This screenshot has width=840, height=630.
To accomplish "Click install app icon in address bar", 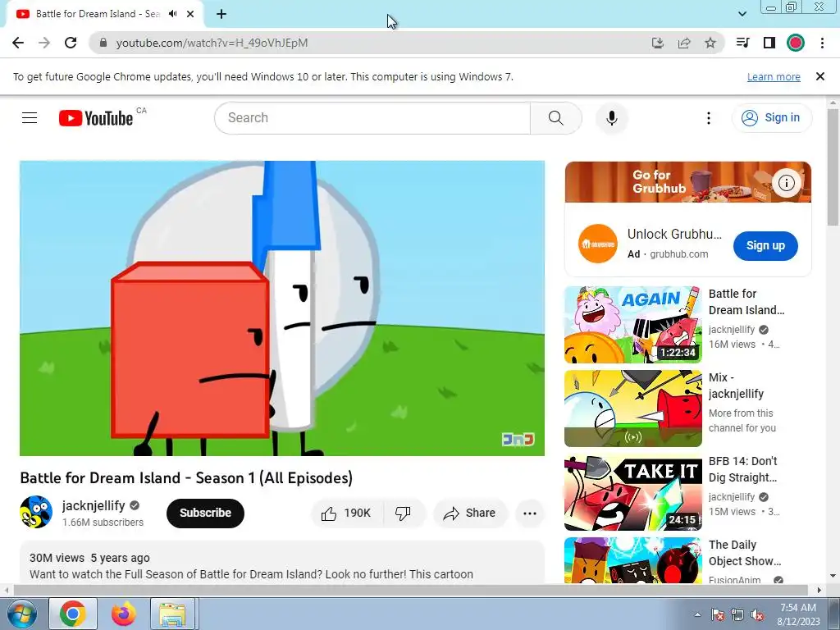I will [x=657, y=43].
